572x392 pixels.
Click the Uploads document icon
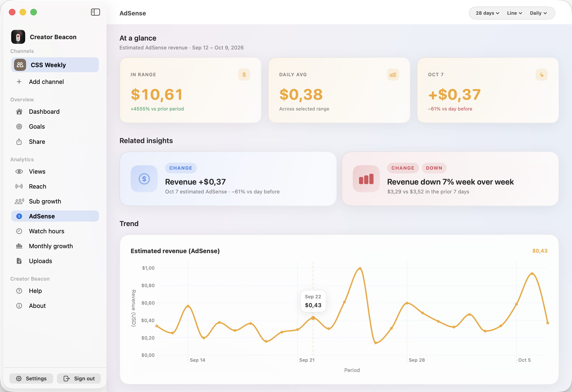tap(19, 261)
